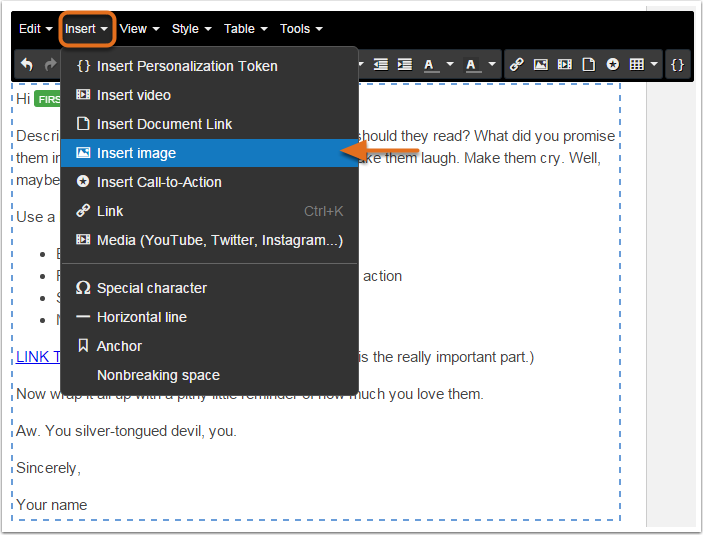Click the personalization token braces toolbar icon

click(677, 65)
